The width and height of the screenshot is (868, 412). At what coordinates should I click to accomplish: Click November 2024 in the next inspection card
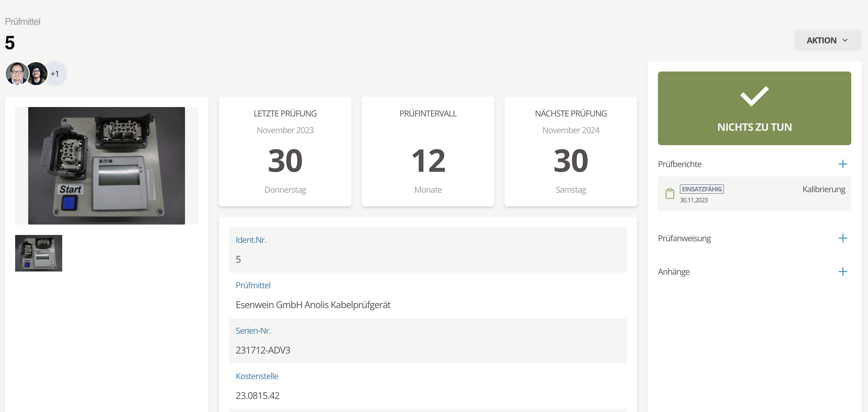point(571,130)
